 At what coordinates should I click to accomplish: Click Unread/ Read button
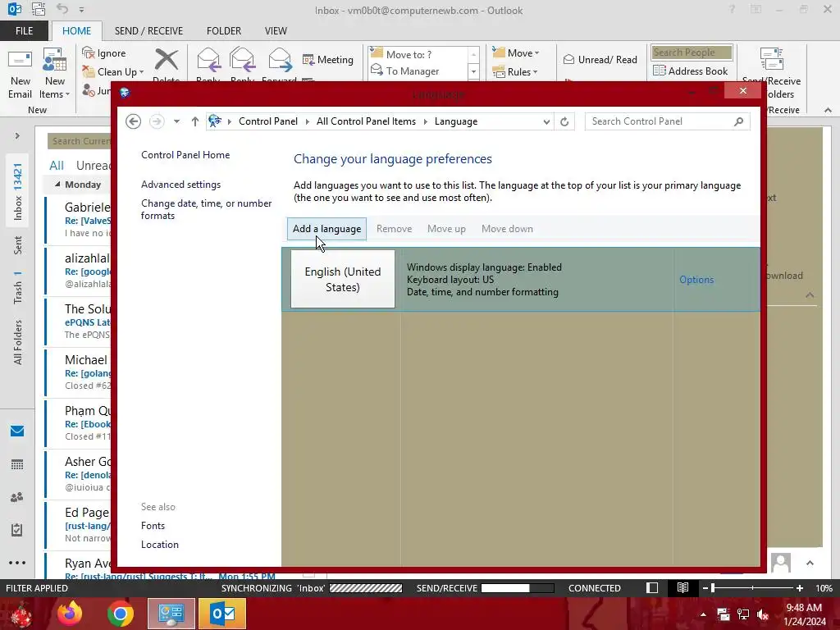click(600, 59)
